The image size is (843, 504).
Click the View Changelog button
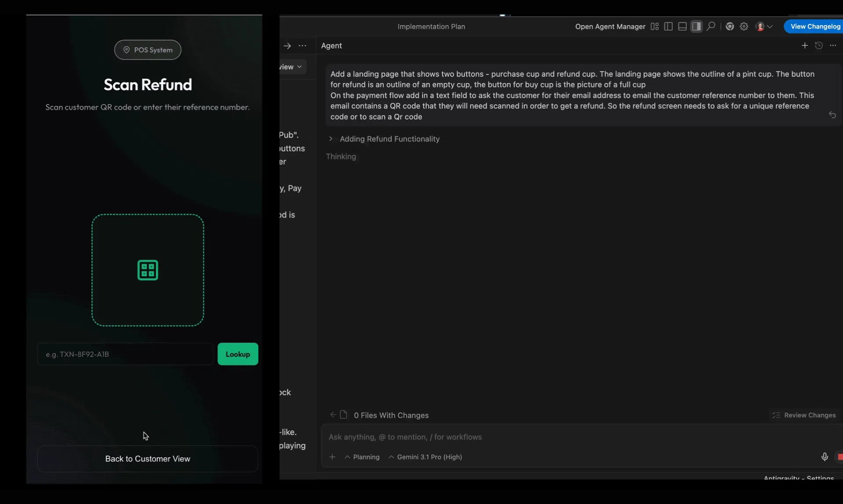coord(815,26)
